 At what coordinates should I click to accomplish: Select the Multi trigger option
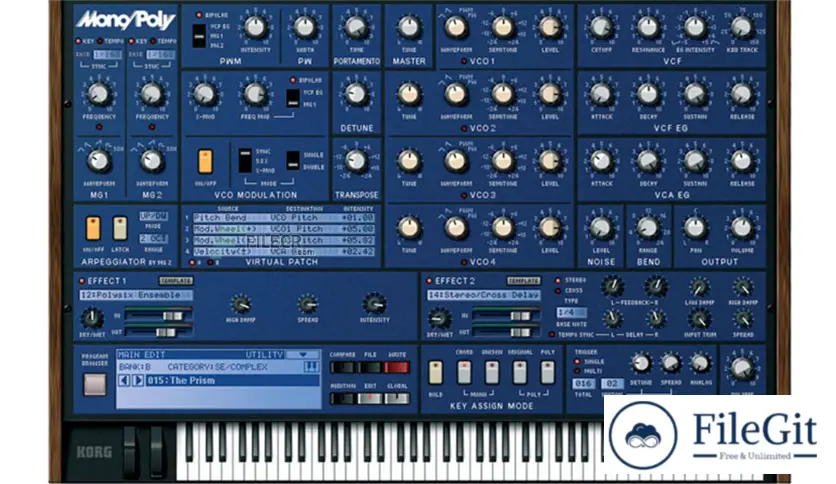coord(577,371)
